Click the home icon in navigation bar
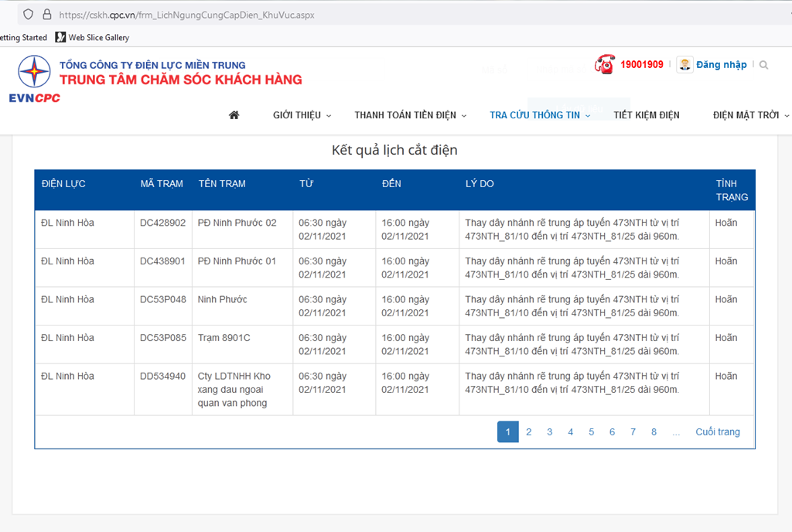The width and height of the screenshot is (792, 532). (234, 115)
